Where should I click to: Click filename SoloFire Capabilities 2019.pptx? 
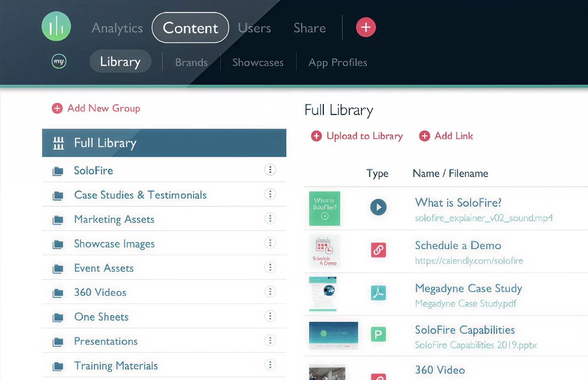pyautogui.click(x=476, y=345)
